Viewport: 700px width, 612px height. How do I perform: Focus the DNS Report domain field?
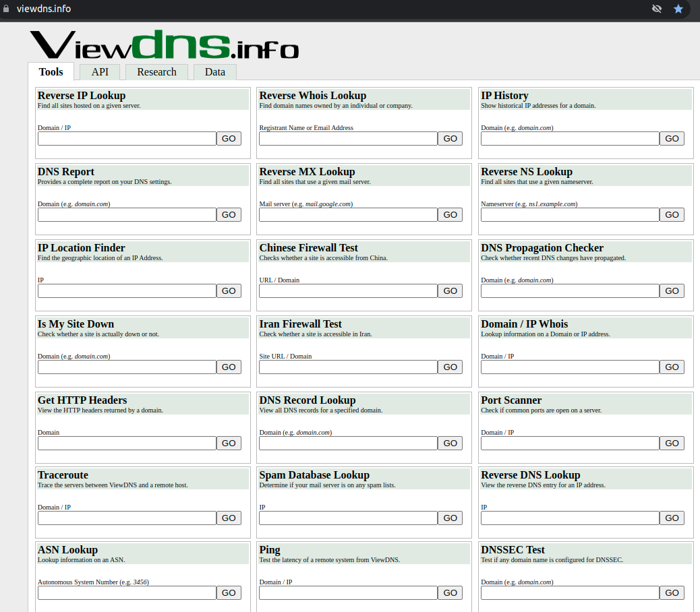[127, 214]
